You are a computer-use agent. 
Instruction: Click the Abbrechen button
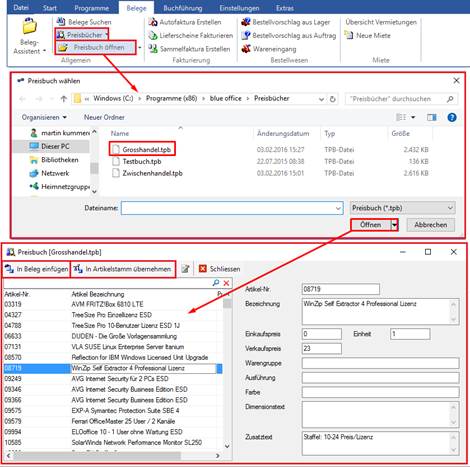click(x=431, y=225)
